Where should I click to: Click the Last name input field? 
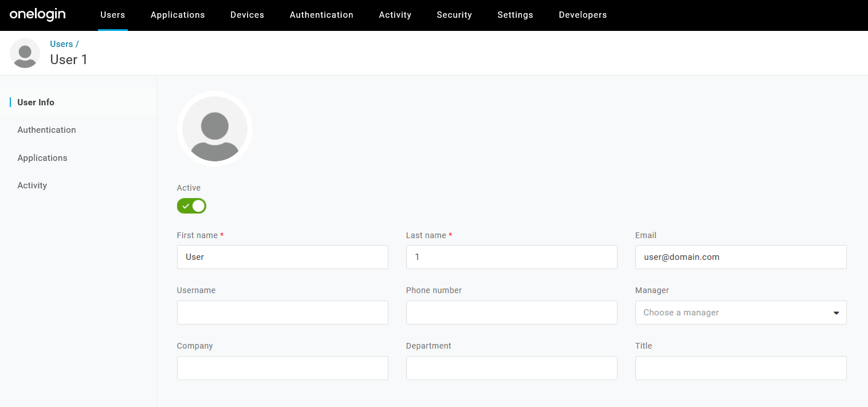point(512,256)
